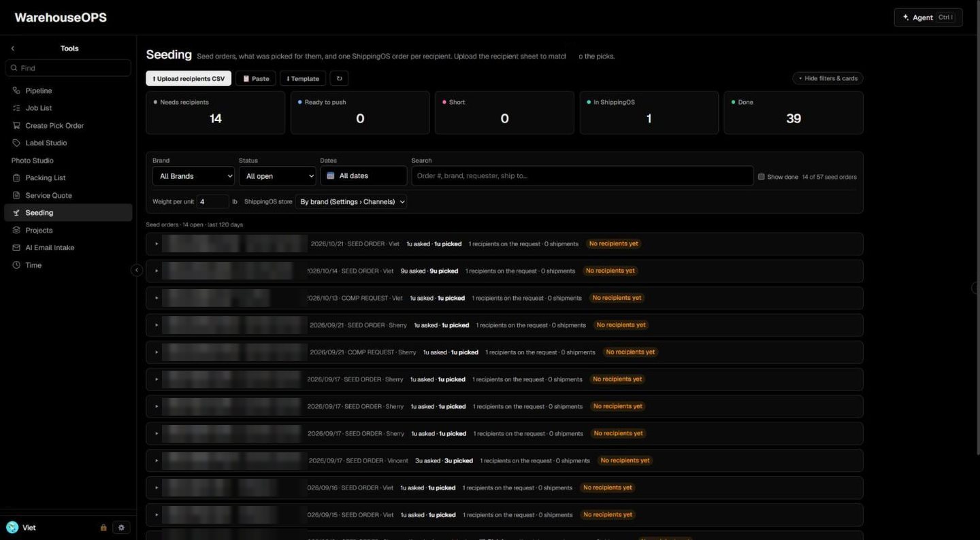Open settings with the gear icon
Viewport: 980px width, 540px height.
121,528
